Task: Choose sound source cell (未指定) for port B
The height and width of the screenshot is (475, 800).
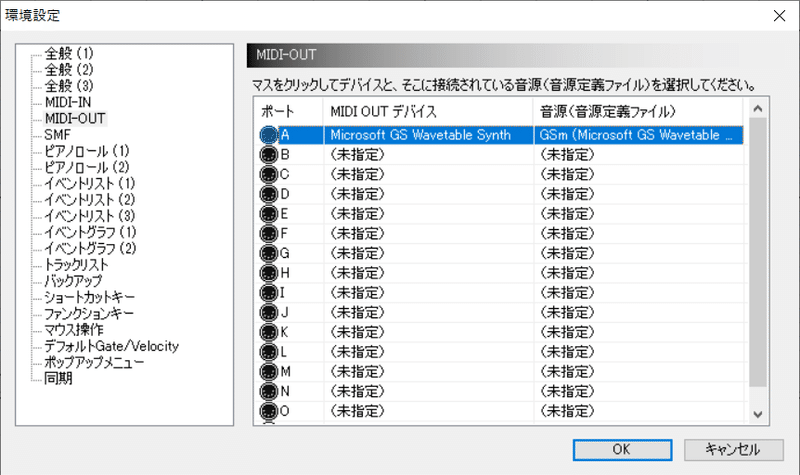Action: 638,155
